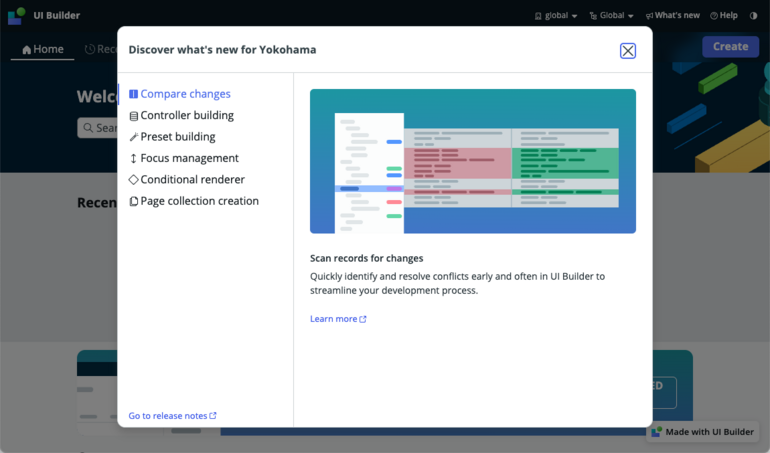770x453 pixels.
Task: Open the Controller building item
Action: 181,115
